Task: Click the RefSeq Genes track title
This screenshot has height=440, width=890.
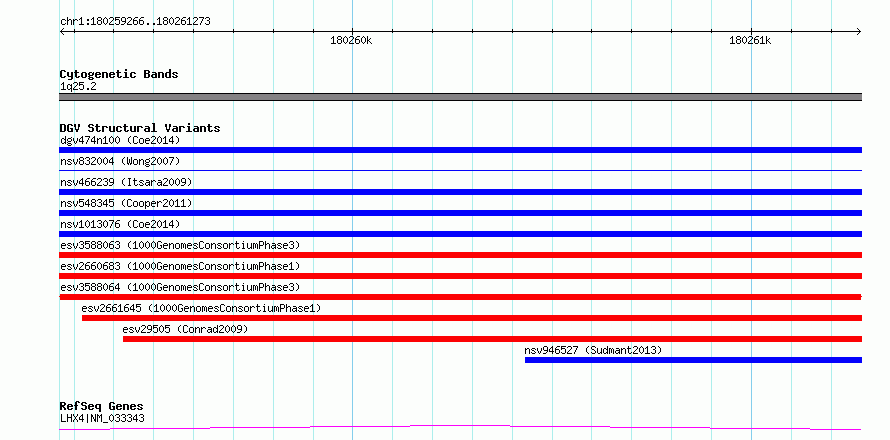Action: (102, 407)
